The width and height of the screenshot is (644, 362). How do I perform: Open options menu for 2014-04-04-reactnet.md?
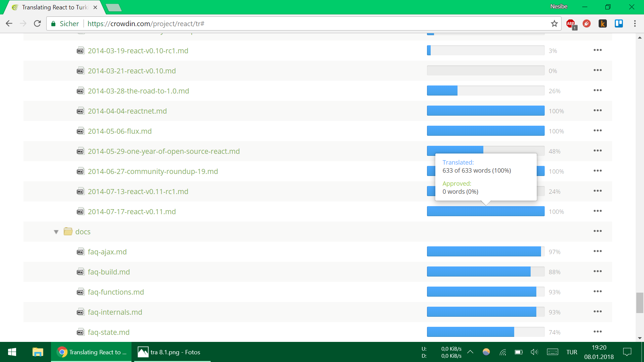[598, 111]
